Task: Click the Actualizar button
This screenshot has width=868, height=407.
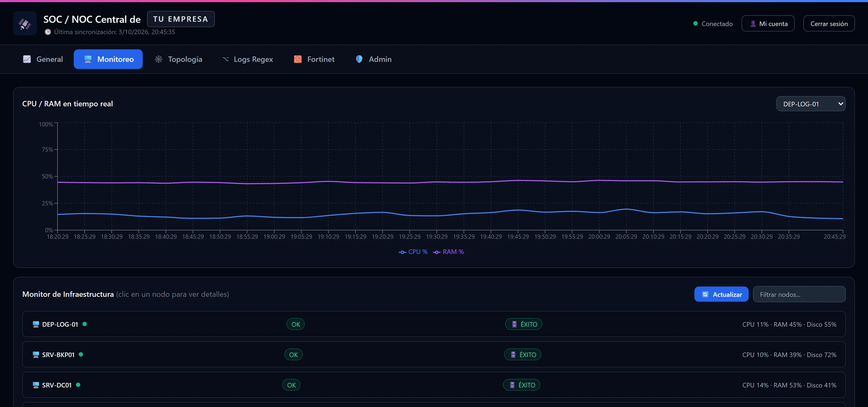Action: point(722,295)
